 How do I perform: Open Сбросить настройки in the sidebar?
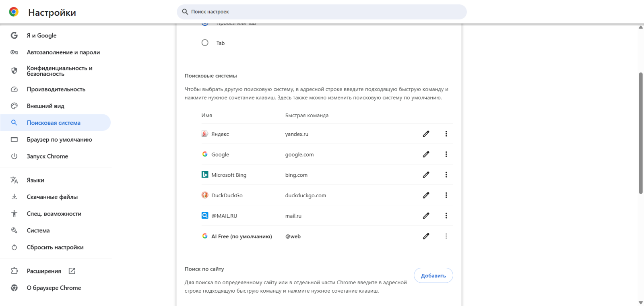[55, 247]
